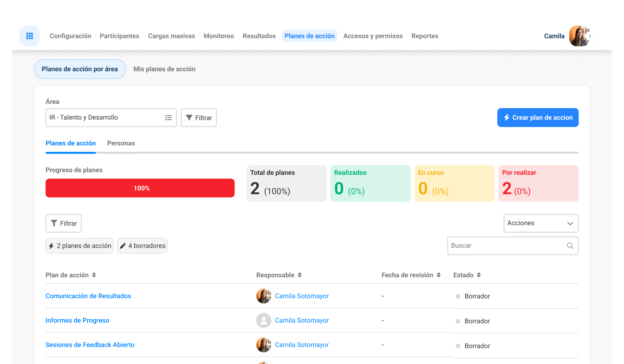Screen dimensions: 624x364
Task: Click the Camila username label
Action: coord(554,36)
